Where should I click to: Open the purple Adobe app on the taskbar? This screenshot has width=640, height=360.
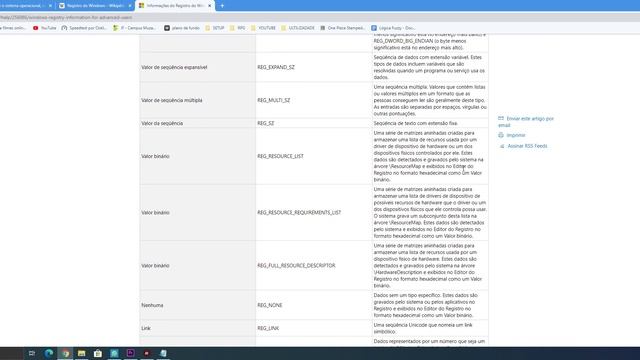[131, 353]
